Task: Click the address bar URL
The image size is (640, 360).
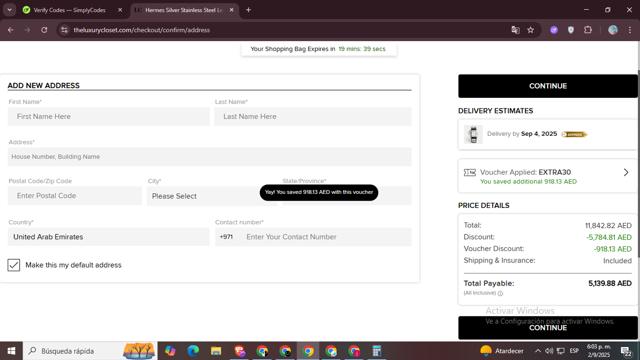Action: click(x=142, y=30)
